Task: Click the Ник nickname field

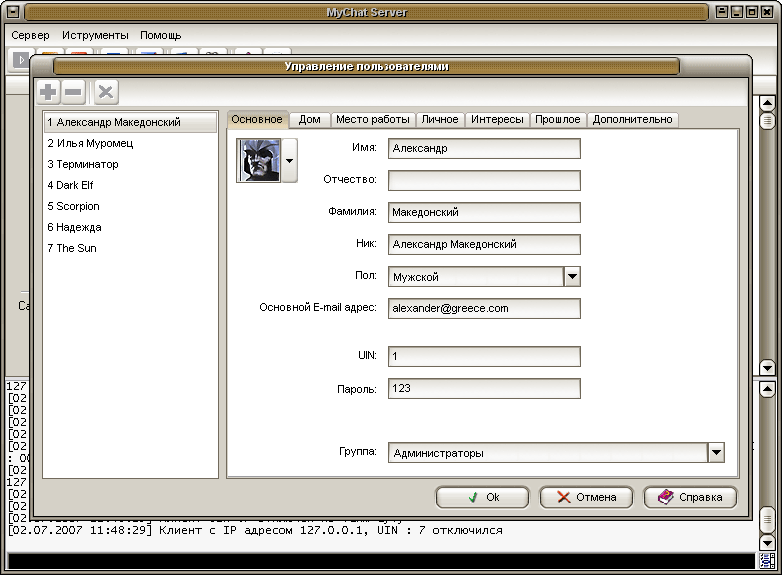Action: (484, 244)
